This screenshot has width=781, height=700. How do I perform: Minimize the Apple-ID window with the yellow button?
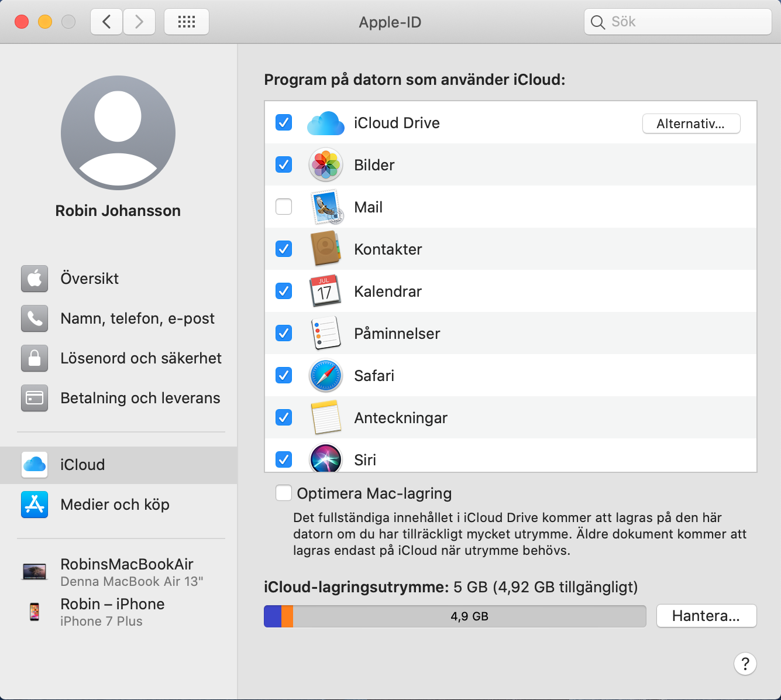(x=45, y=22)
